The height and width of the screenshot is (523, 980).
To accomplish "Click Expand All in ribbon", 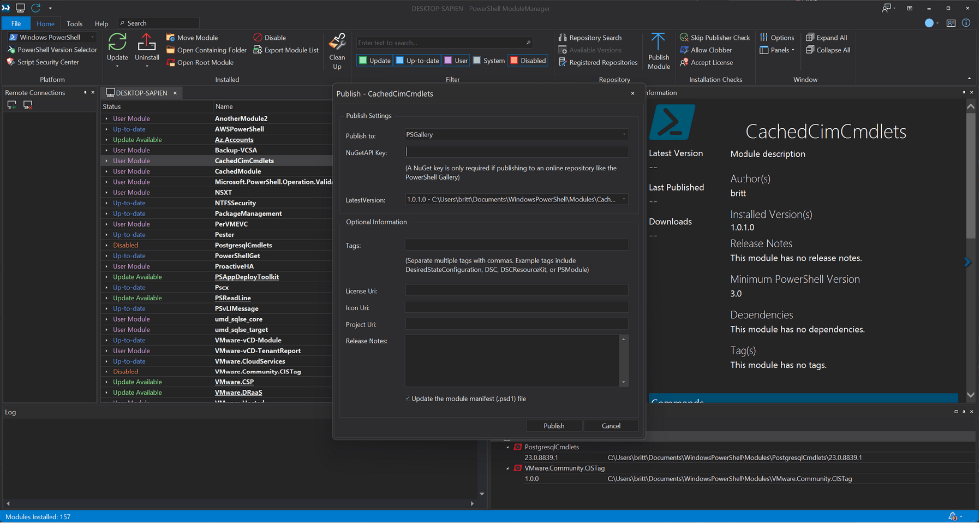I will 827,38.
